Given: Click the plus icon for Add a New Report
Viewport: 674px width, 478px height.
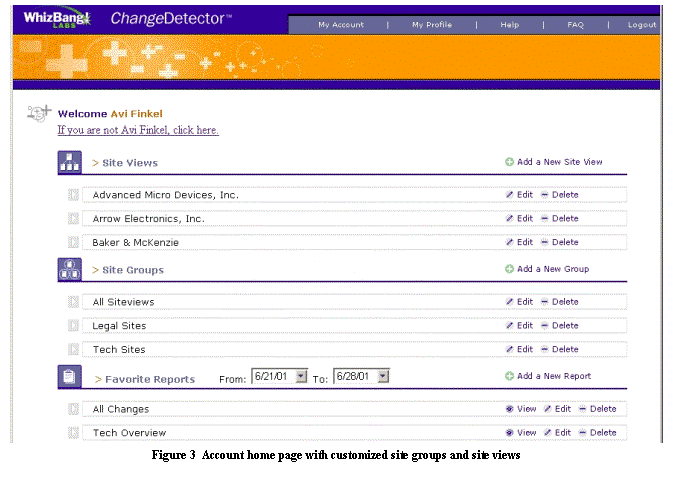Looking at the screenshot, I should [x=509, y=376].
